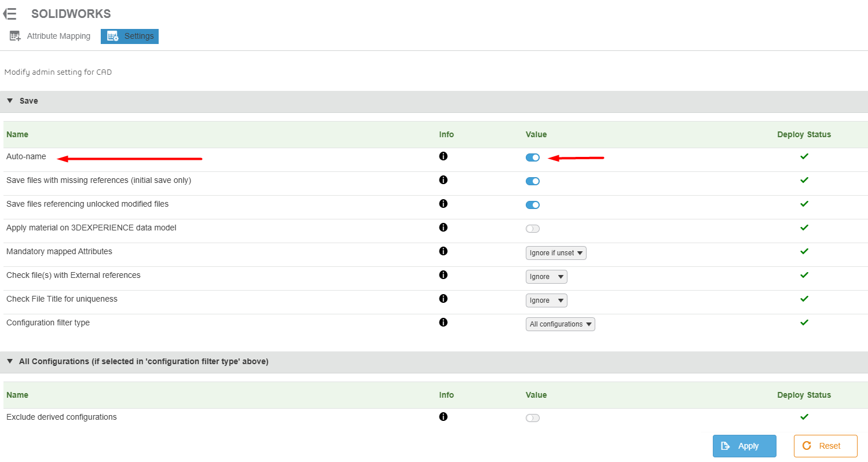Click Deploy Status checkmark for Save files referencing unlocked files
The height and width of the screenshot is (462, 868).
coord(804,204)
